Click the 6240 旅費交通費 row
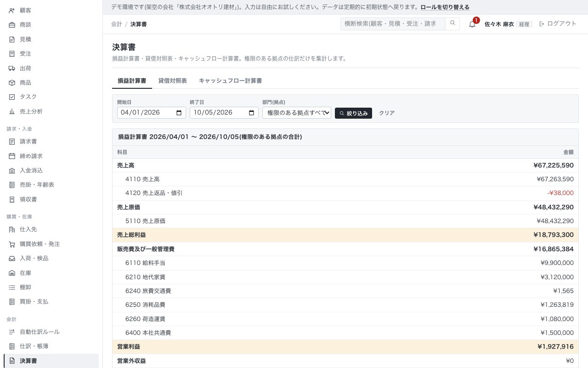Image resolution: width=588 pixels, height=368 pixels. [345, 291]
